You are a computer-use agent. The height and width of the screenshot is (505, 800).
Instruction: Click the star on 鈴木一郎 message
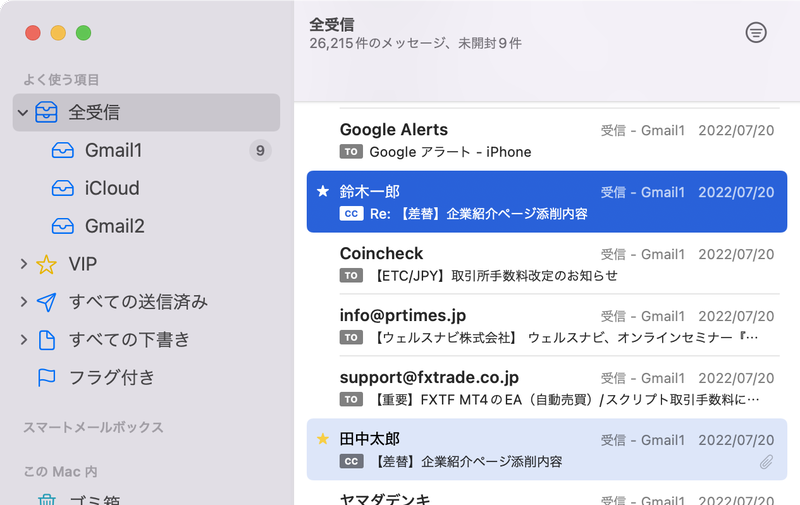pos(323,191)
